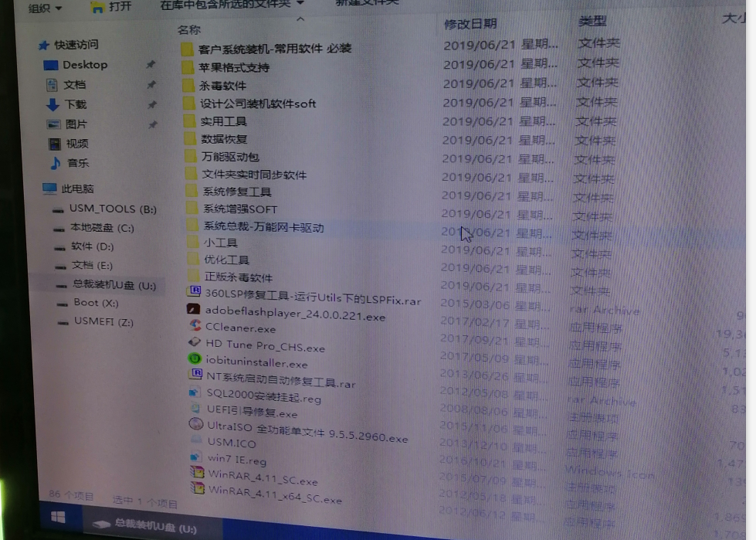This screenshot has width=756, height=540.
Task: Sort by the 类型 column header
Action: pos(592,21)
